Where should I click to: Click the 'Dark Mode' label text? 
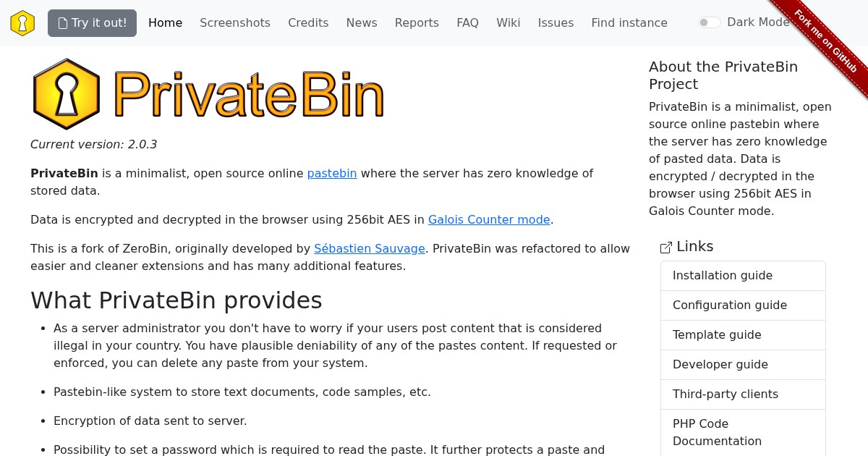click(x=758, y=22)
